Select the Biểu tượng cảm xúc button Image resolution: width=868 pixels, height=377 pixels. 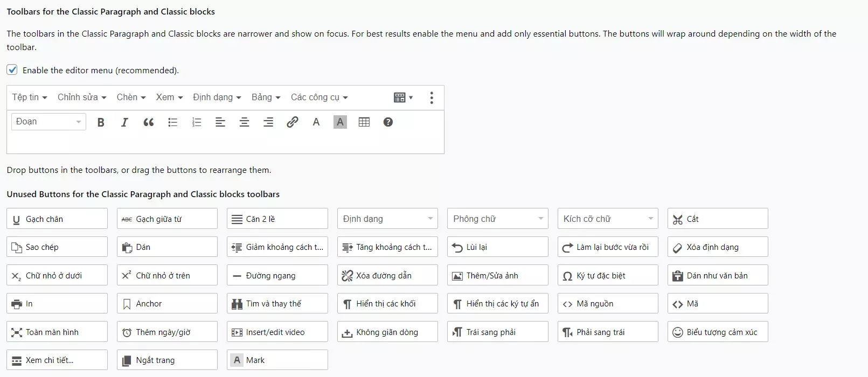click(x=717, y=332)
